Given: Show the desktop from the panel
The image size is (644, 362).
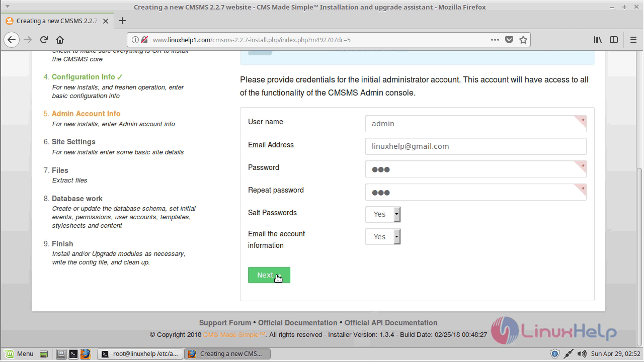Looking at the screenshot, I should [x=43, y=353].
